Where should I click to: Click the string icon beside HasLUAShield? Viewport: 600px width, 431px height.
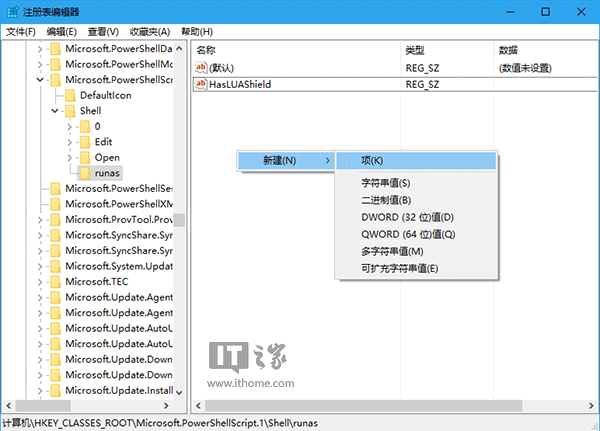(x=201, y=84)
